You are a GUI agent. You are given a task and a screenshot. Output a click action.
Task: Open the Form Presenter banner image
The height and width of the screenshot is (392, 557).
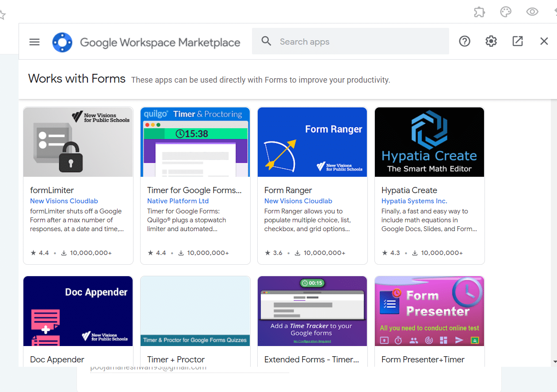430,311
